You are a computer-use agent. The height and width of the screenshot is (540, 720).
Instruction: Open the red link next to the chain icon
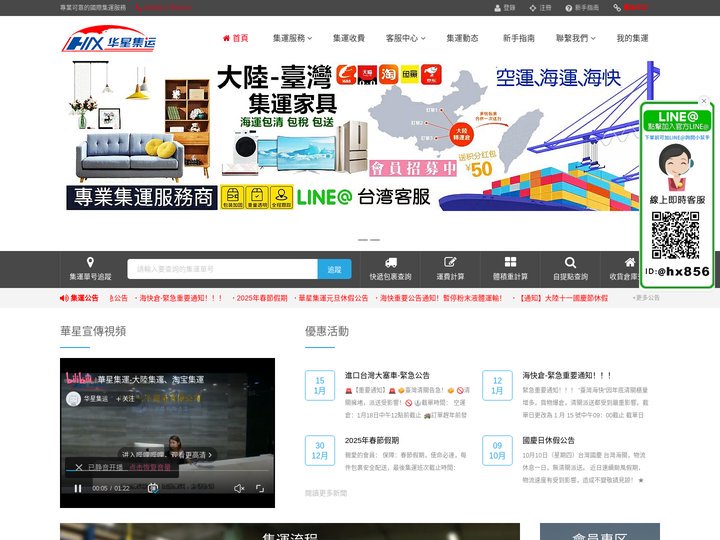[635, 7]
